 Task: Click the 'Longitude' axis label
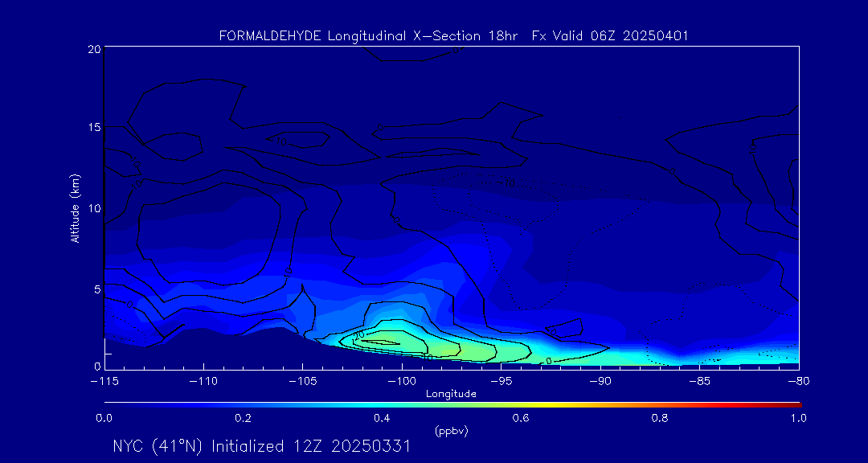pyautogui.click(x=451, y=395)
